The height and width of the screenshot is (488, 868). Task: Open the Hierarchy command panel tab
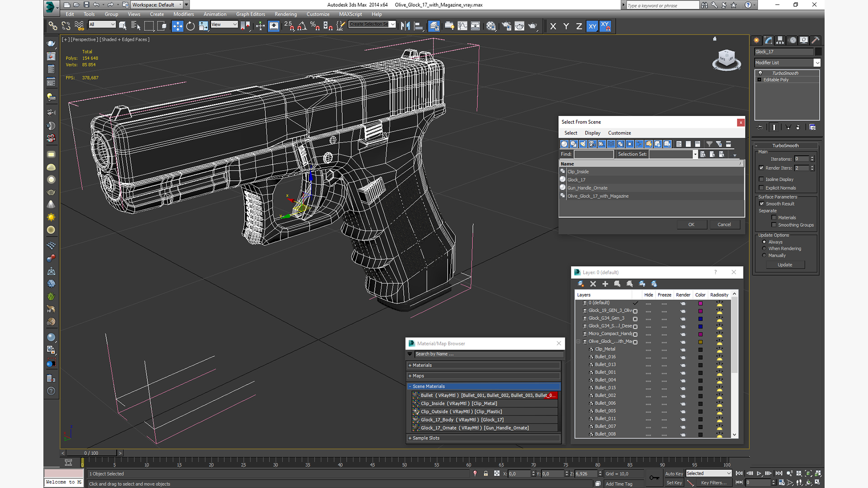780,40
